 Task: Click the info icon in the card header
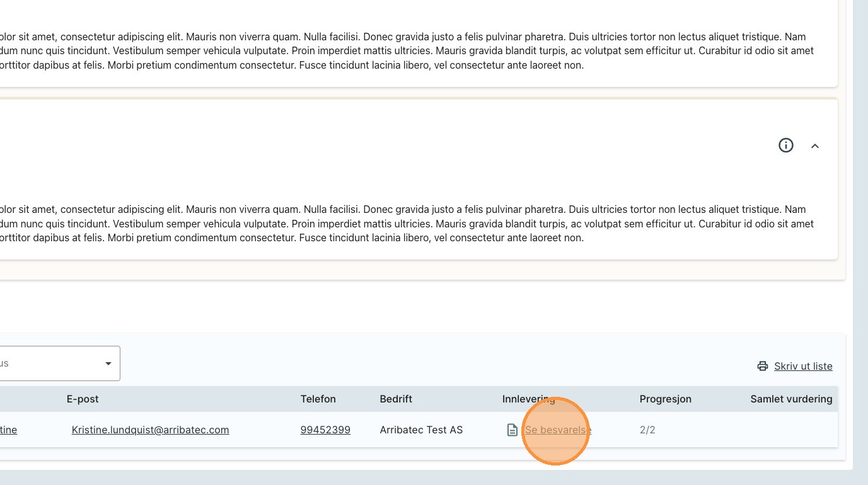click(x=785, y=145)
